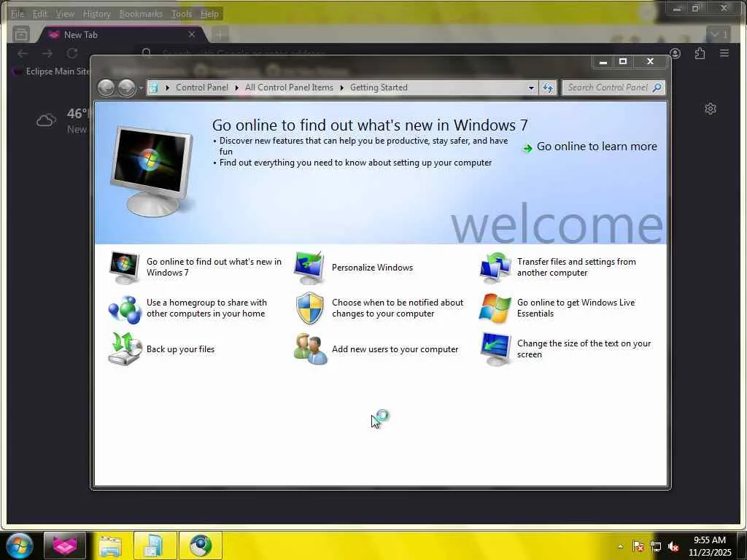Open the Add new users icon
The image size is (747, 560).
click(x=310, y=349)
